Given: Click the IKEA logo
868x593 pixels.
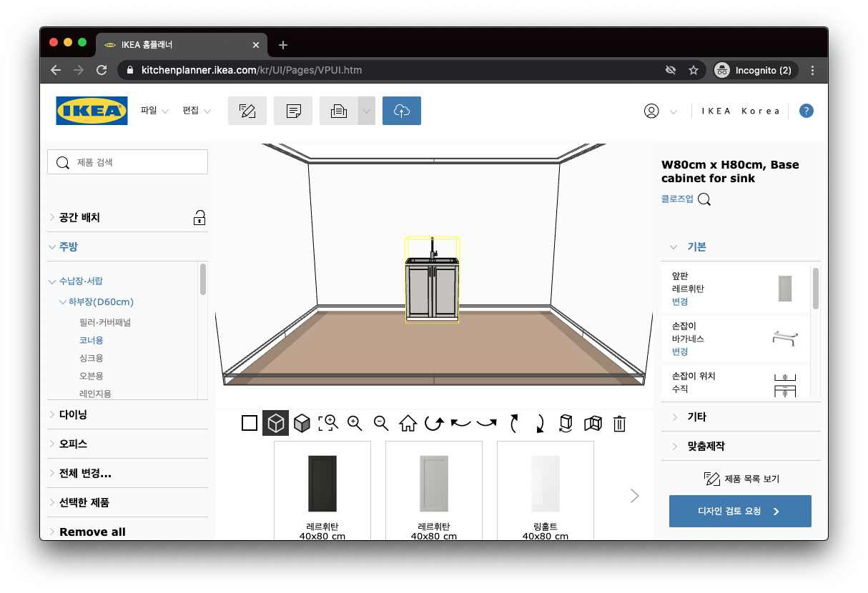Looking at the screenshot, I should point(92,111).
